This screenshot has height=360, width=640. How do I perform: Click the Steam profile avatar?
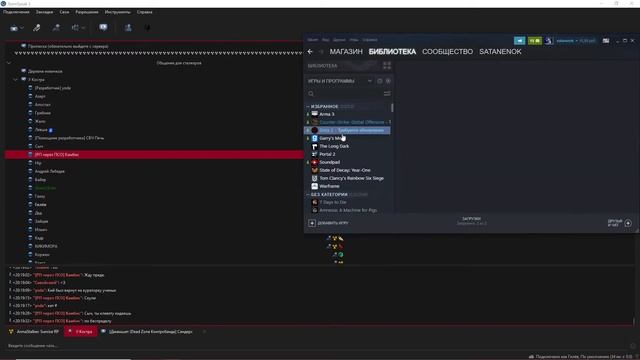[x=549, y=41]
